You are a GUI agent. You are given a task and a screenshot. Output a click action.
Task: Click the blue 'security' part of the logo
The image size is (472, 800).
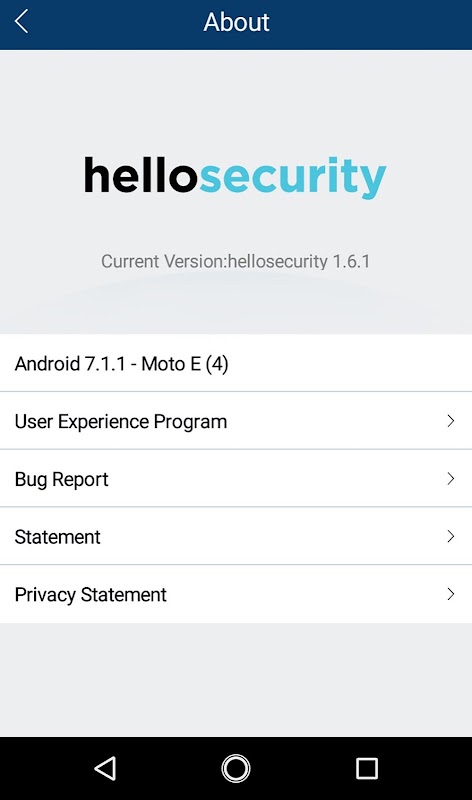click(293, 178)
